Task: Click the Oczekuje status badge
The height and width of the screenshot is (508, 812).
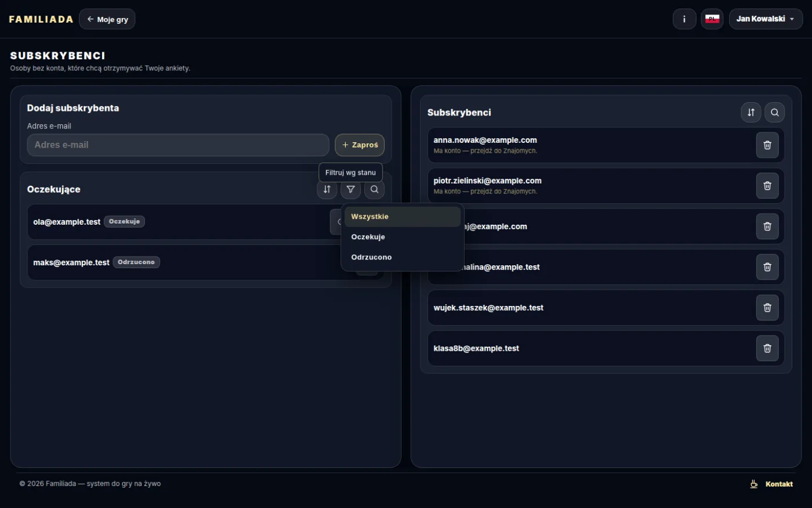Action: [124, 221]
